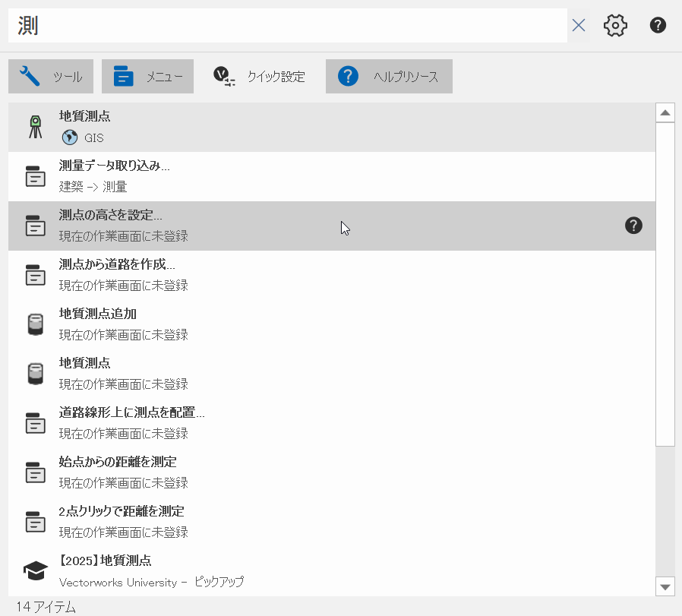Click in the search field containing 測
The height and width of the screenshot is (616, 682).
pyautogui.click(x=289, y=26)
